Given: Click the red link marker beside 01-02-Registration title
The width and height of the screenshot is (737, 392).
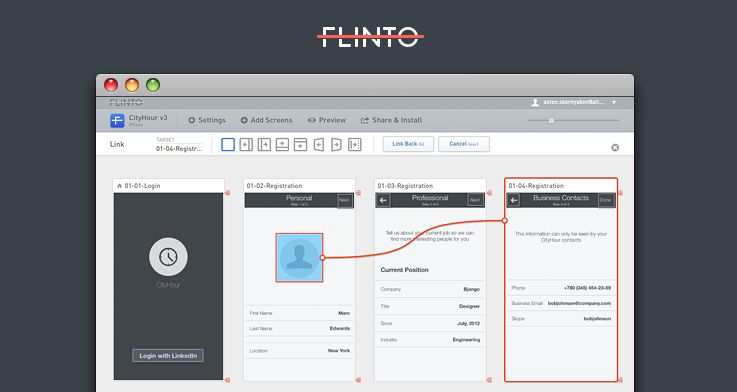Looking at the screenshot, I should tap(359, 193).
